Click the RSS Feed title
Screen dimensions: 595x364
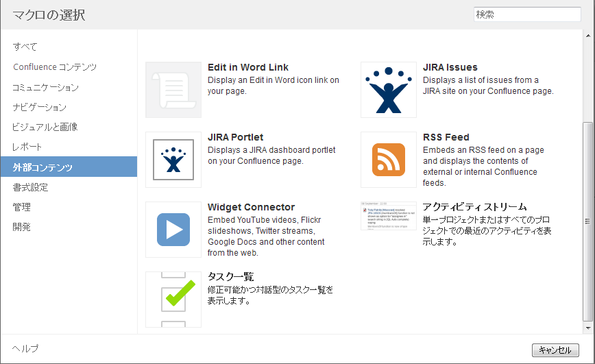[446, 137]
